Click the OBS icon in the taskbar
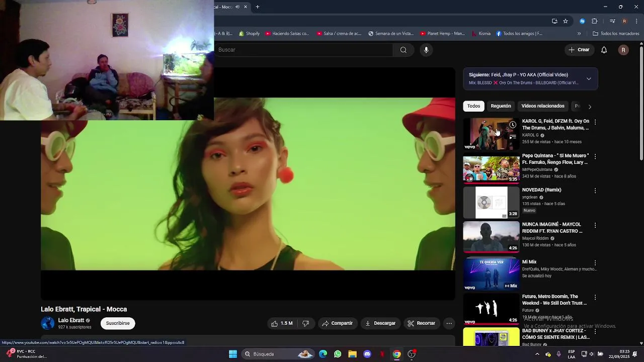644x362 pixels. 412,354
